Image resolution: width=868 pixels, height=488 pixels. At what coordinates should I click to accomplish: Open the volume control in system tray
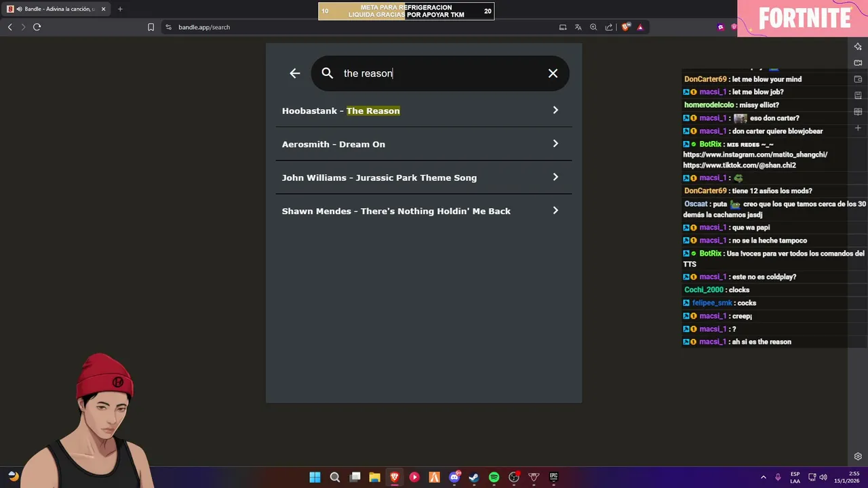(823, 477)
